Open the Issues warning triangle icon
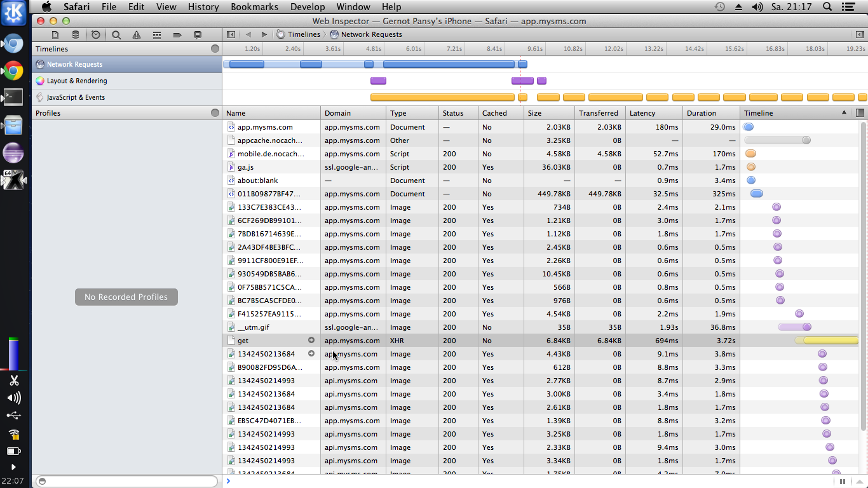The width and height of the screenshot is (868, 488). pyautogui.click(x=137, y=35)
